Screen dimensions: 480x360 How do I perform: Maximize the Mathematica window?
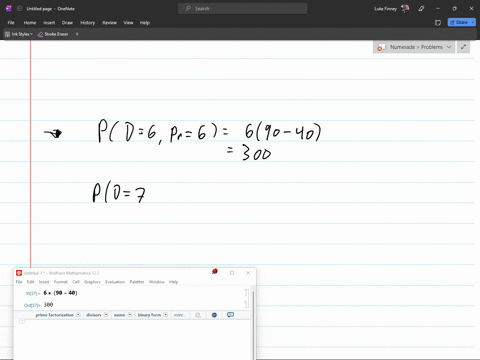click(232, 273)
